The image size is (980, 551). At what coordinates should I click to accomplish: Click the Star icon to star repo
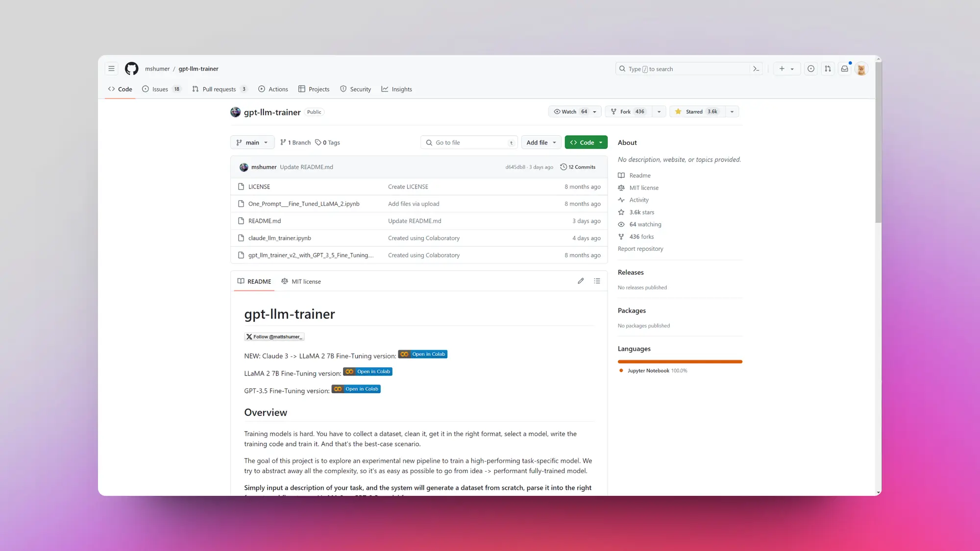[678, 112]
